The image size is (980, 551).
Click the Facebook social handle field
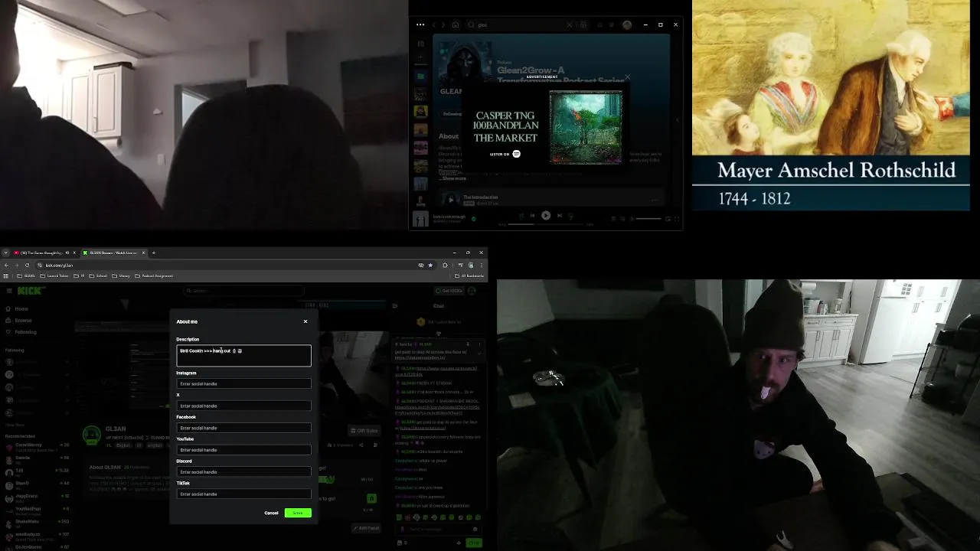(243, 428)
